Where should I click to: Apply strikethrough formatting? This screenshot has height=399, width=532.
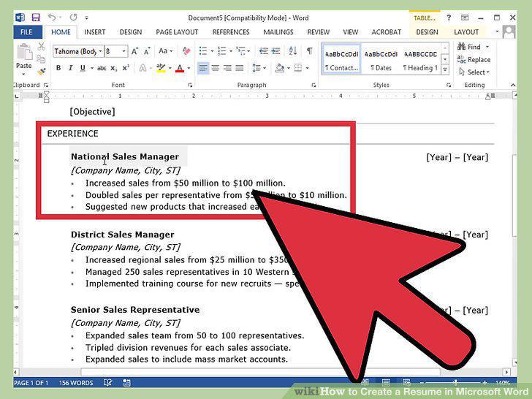pos(102,68)
